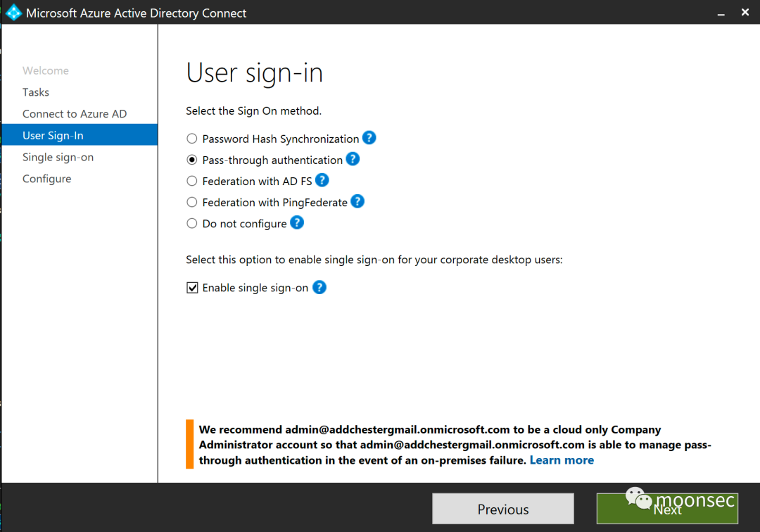Open help for Pass-through authentication
Viewport: 760px width, 532px height.
[353, 159]
